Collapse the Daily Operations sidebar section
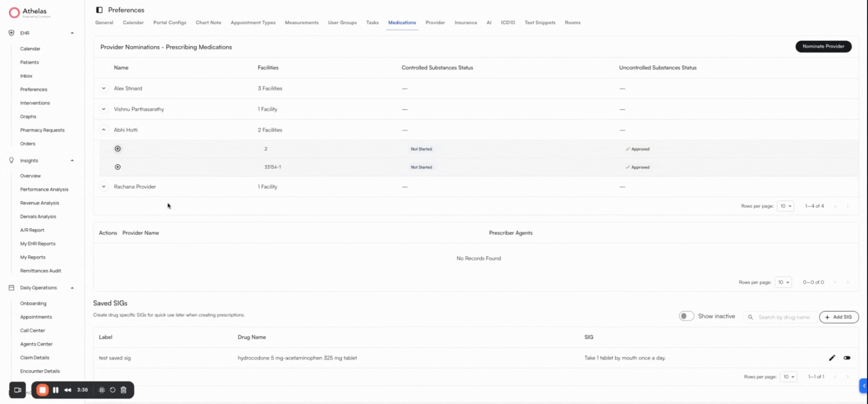 pos(72,288)
